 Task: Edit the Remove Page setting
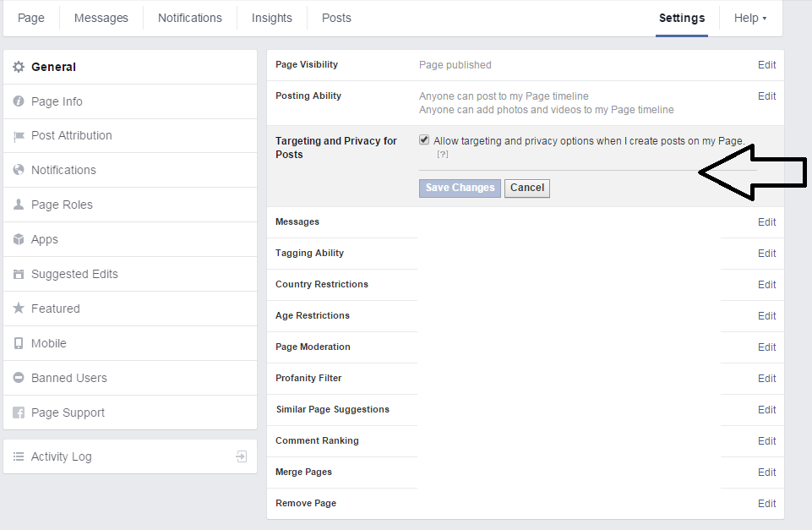(x=767, y=504)
